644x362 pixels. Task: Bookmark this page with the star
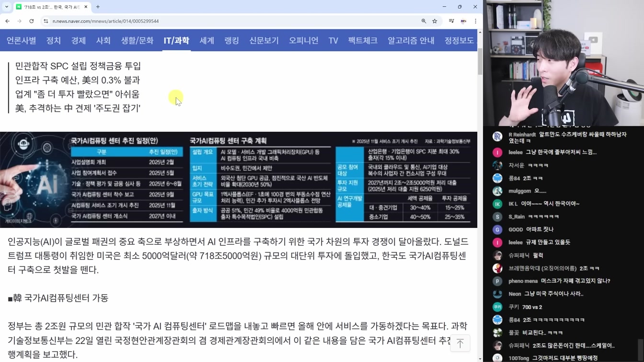[x=435, y=21]
